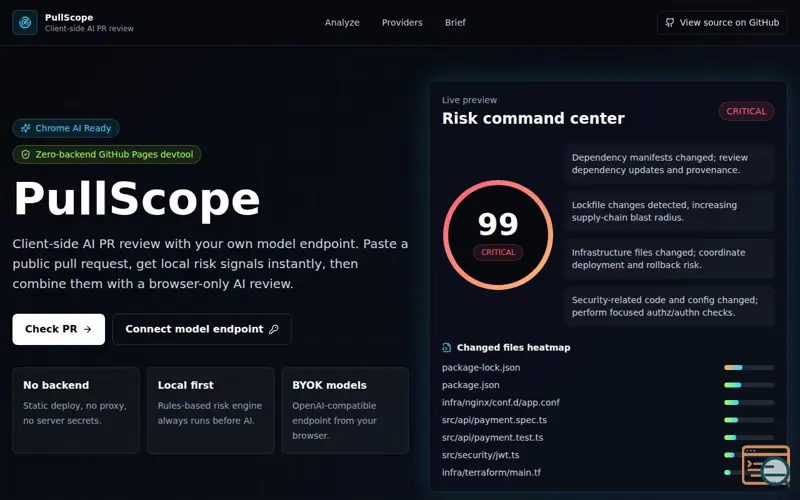Click the Security-related code and config finding
Viewport: 800px width, 500px height.
(669, 306)
